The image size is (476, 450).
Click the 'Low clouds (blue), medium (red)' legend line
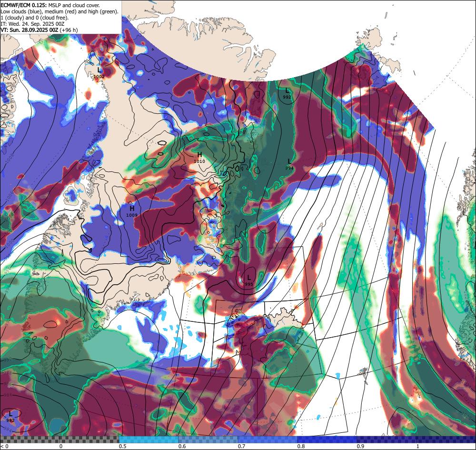(59, 11)
